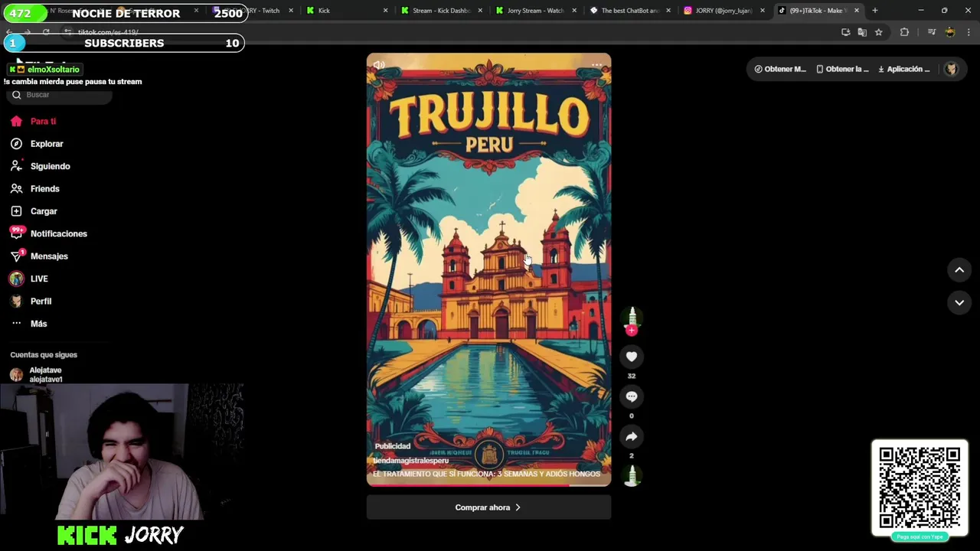Open Chrome three-dot menu
Screen dimensions: 980x551
[969, 32]
